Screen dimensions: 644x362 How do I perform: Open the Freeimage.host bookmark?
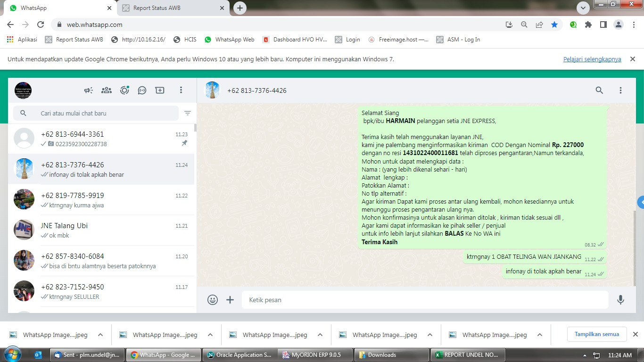(x=398, y=40)
